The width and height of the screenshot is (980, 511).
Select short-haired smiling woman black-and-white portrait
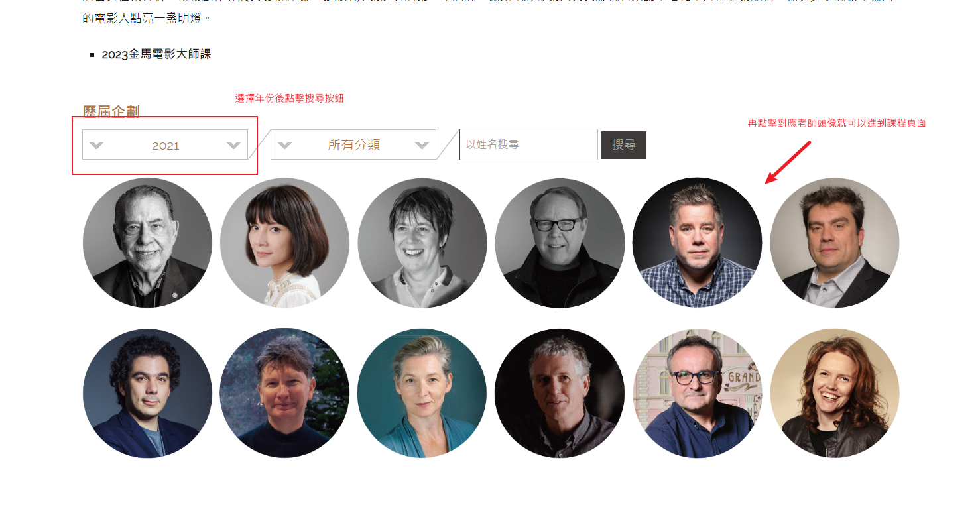click(x=422, y=243)
